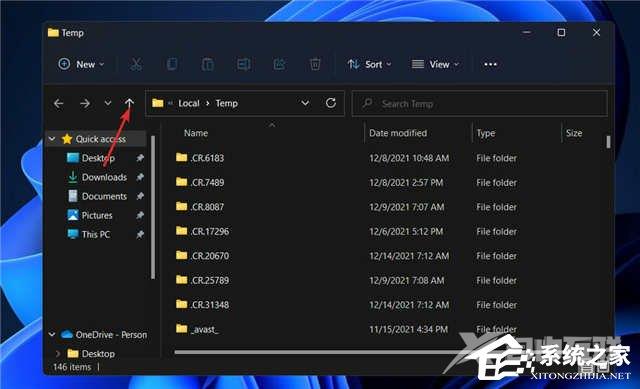Viewport: 640px width, 389px height.
Task: Collapse the OneDrive - Personal node
Action: [52, 335]
